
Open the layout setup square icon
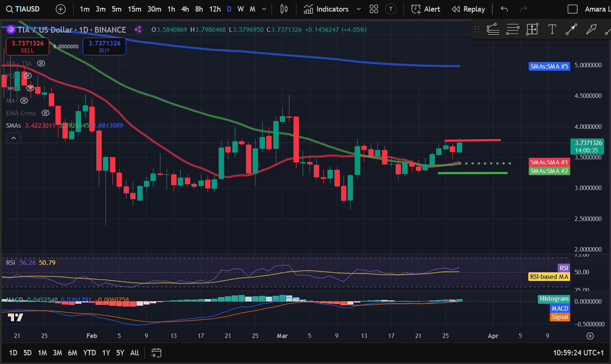[x=573, y=9]
